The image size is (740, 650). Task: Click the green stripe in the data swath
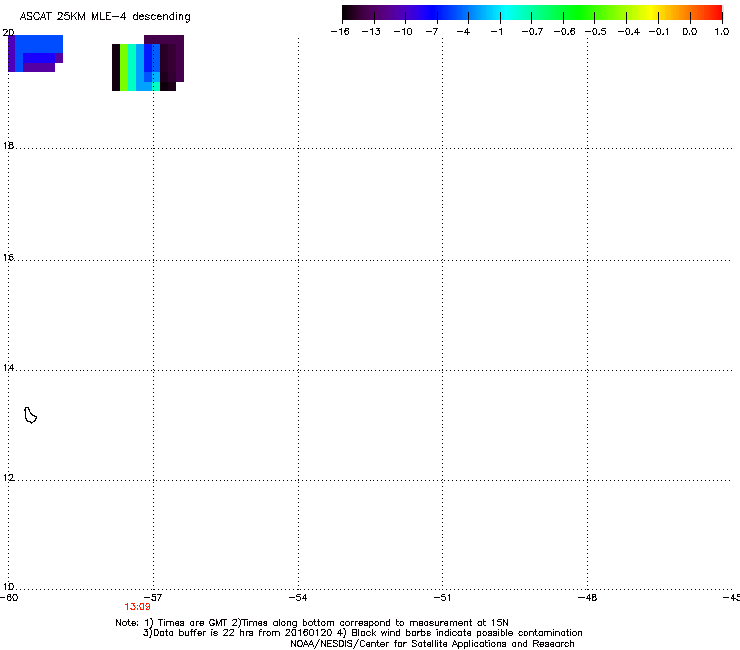124,67
